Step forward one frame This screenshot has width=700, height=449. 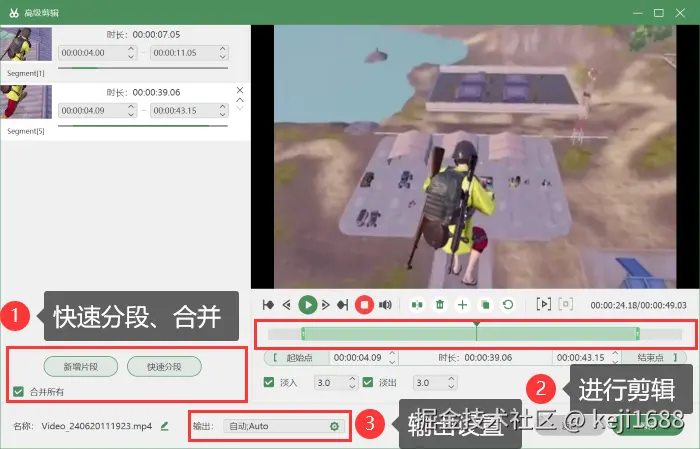326,305
